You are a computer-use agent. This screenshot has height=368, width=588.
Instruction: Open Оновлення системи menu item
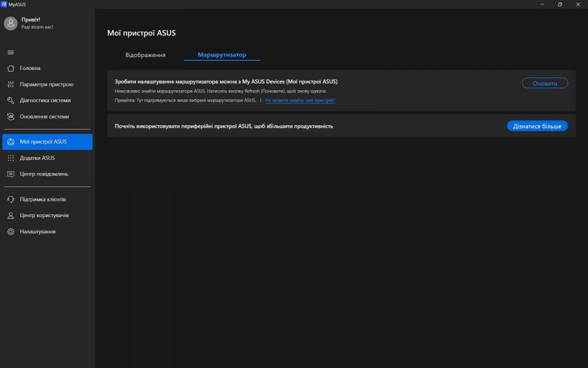[x=47, y=117]
